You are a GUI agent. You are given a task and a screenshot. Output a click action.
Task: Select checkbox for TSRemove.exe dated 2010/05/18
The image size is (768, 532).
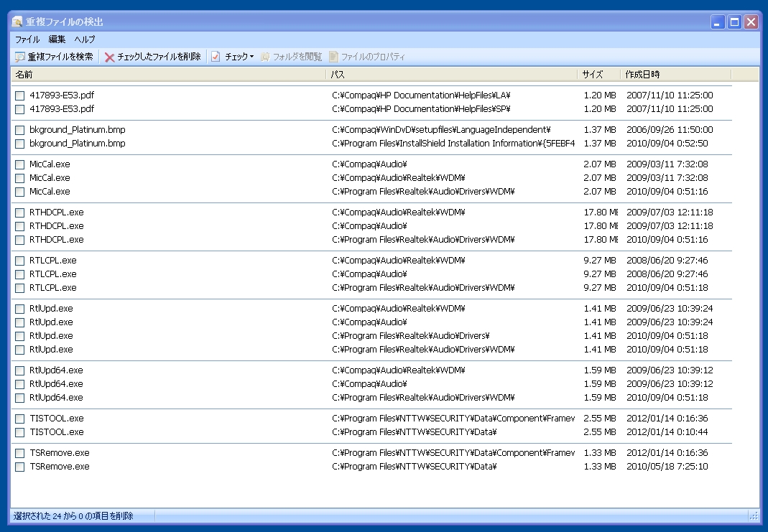pos(20,467)
